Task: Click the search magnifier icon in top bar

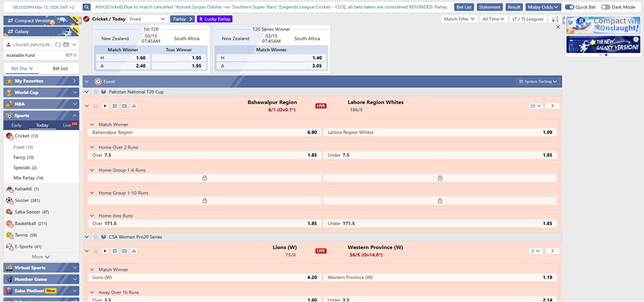Action: pyautogui.click(x=87, y=7)
